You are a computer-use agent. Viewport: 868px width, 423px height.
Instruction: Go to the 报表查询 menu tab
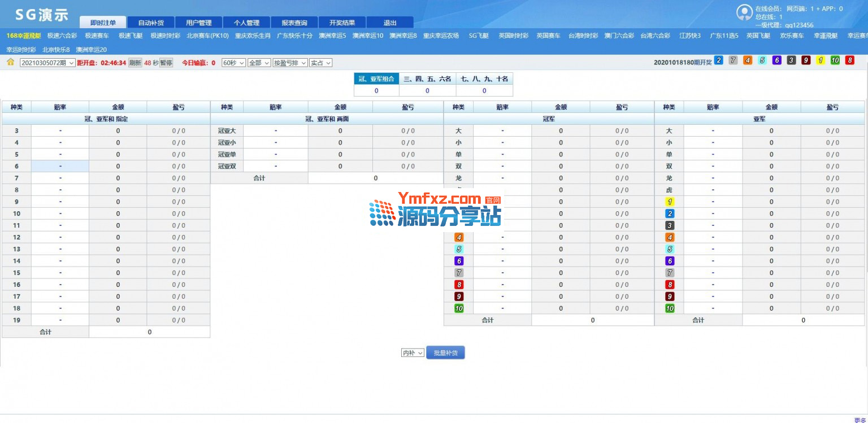(294, 23)
